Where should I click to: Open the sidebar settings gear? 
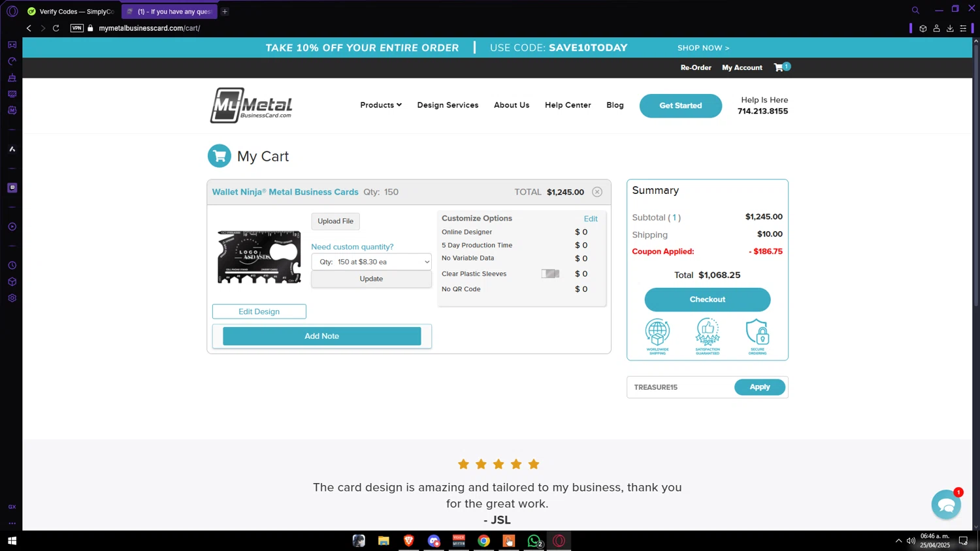(x=12, y=298)
